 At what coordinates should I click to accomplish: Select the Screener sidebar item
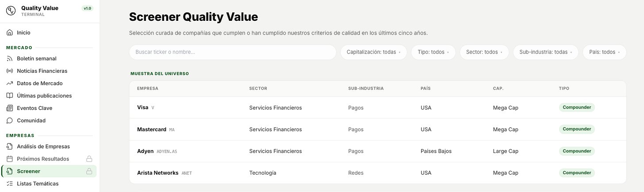[49, 171]
